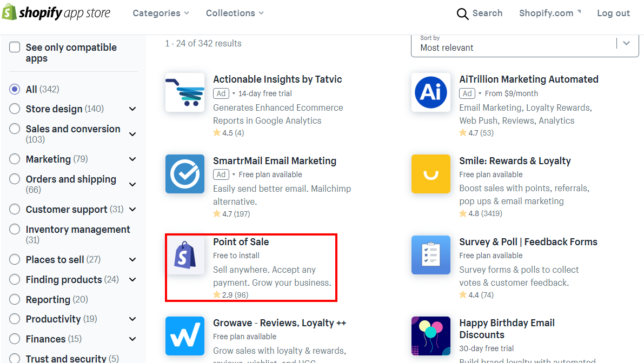Open Happy Birthday Email Discounts balloon icon

[x=431, y=336]
